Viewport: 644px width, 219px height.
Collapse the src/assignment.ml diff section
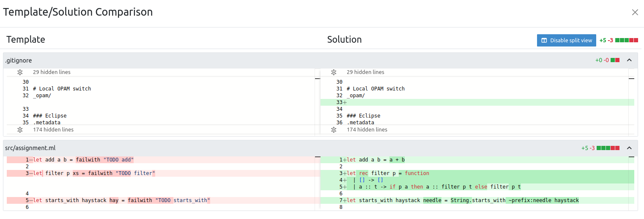click(629, 148)
